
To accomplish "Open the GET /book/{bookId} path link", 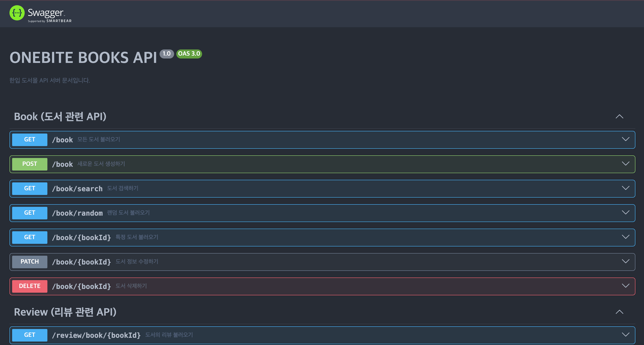I will [x=81, y=238].
